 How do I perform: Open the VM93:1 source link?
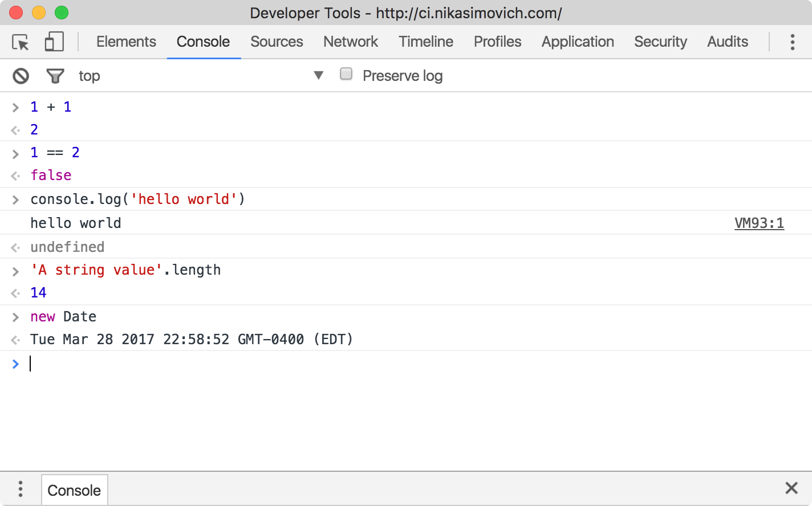click(x=759, y=223)
